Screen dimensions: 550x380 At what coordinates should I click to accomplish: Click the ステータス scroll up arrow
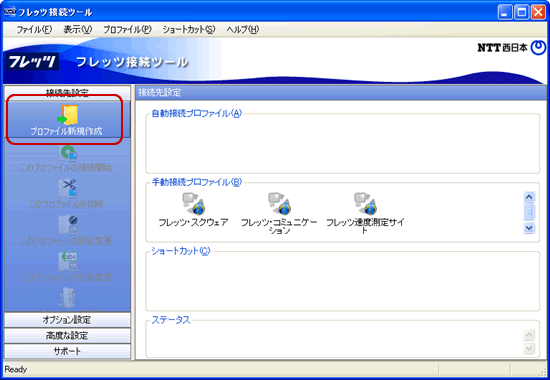[529, 335]
